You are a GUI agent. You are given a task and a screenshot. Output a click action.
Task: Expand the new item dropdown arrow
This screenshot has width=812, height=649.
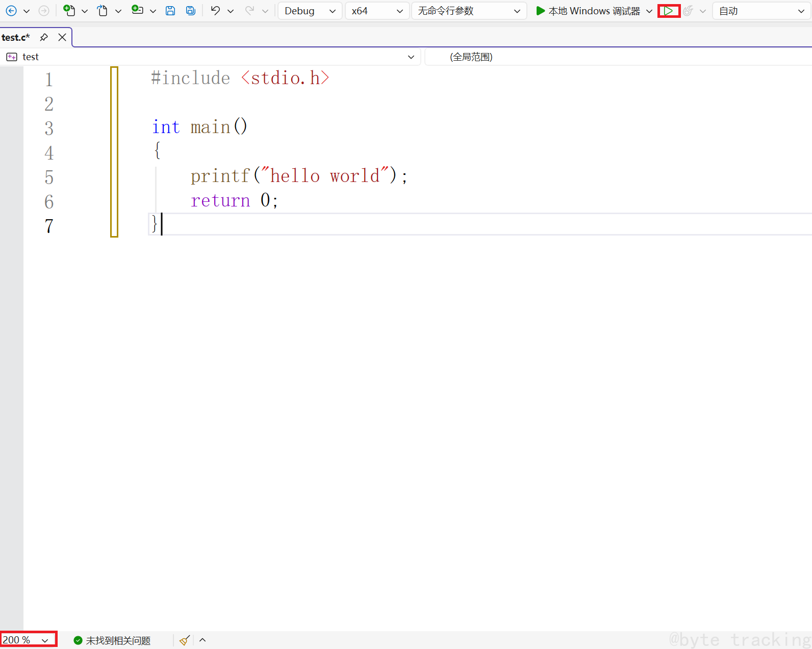pos(85,11)
